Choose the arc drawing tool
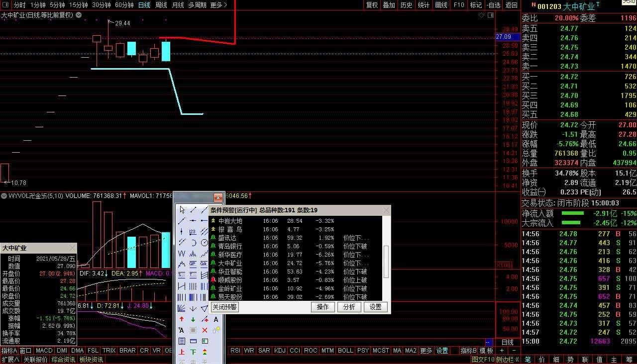 [193, 243]
